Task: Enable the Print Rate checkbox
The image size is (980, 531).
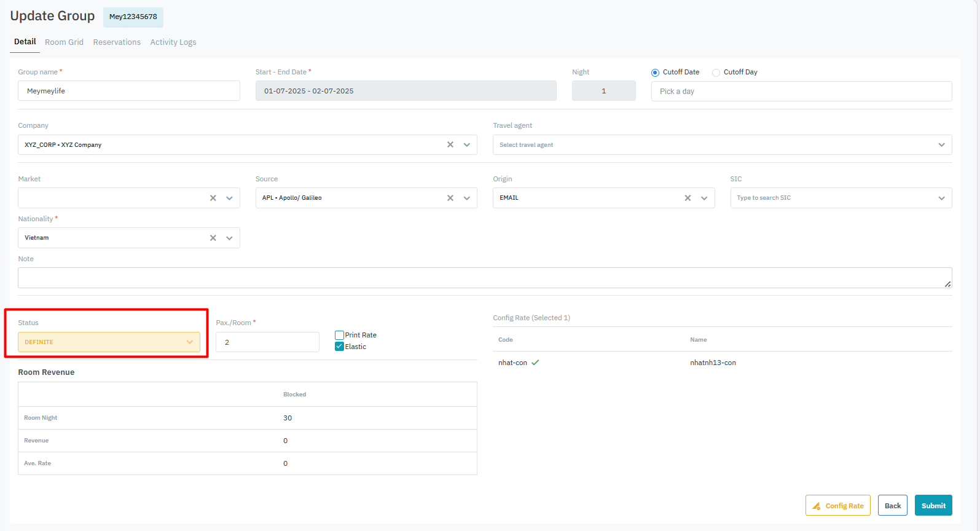Action: click(x=339, y=335)
